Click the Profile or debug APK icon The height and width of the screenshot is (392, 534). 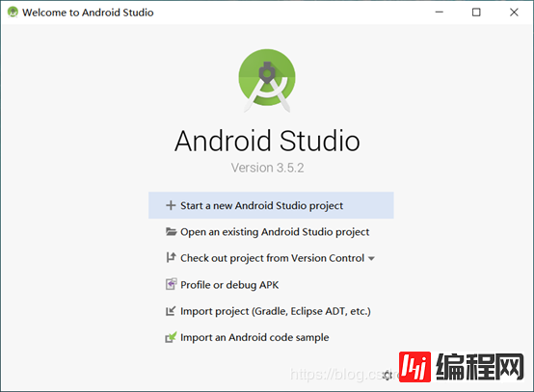pos(171,284)
